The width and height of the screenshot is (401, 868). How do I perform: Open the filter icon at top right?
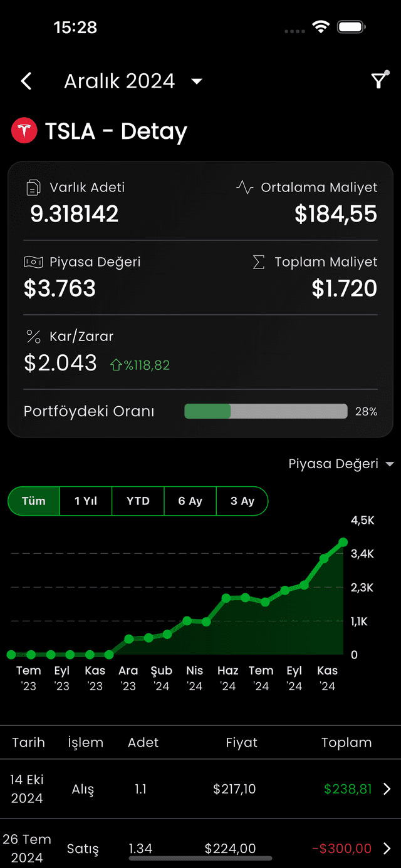(378, 80)
